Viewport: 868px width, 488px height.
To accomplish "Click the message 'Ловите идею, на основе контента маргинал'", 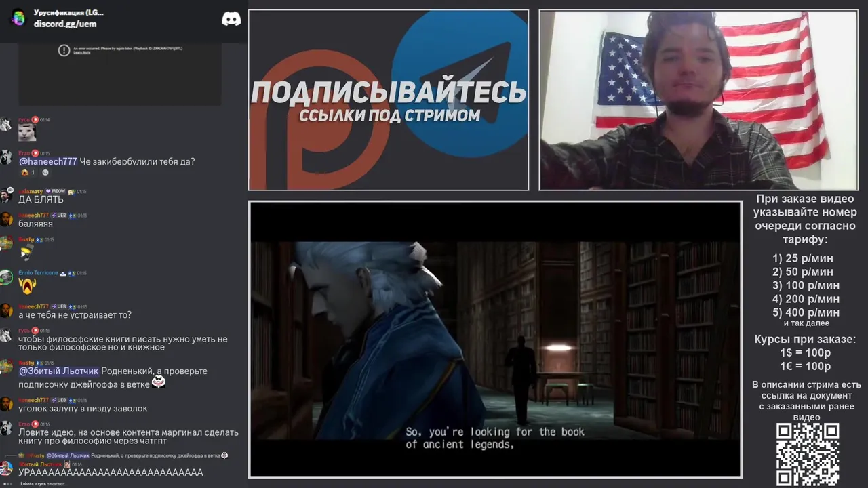I will (128, 436).
